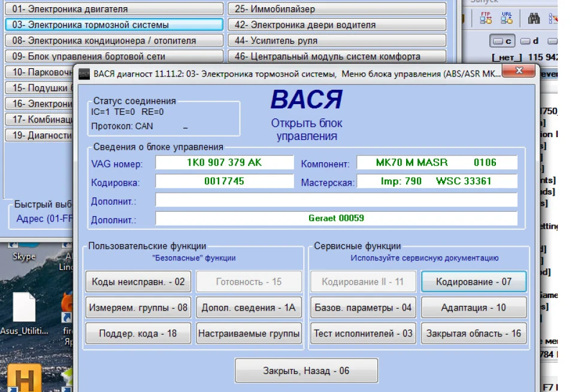Open 16- Электроника module button

tap(40, 104)
